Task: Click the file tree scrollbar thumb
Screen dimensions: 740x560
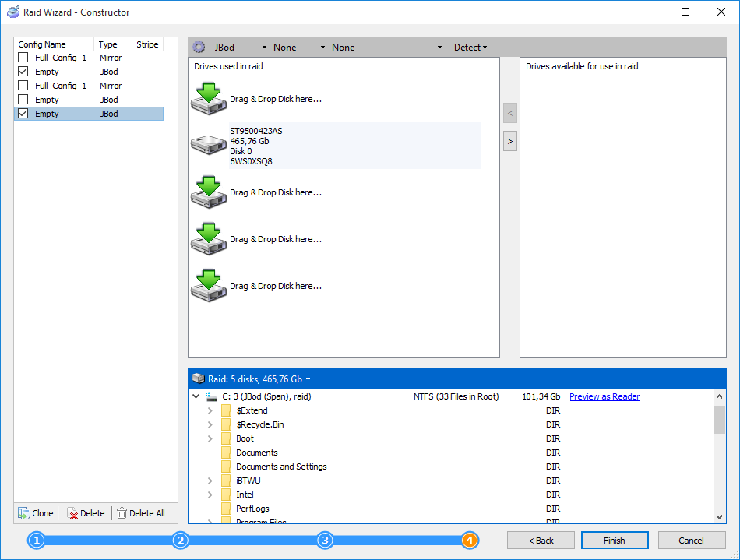Action: [x=719, y=419]
